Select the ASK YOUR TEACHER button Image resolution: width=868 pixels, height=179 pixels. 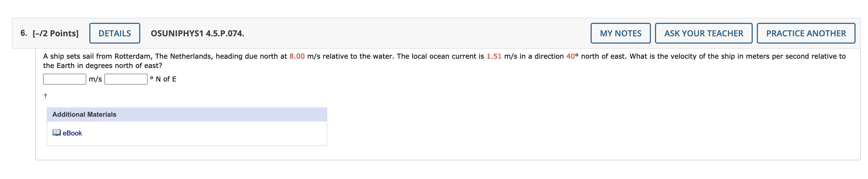point(704,33)
